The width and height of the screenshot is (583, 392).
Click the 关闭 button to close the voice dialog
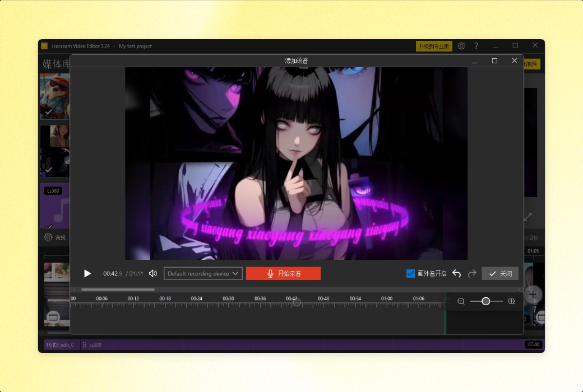499,273
